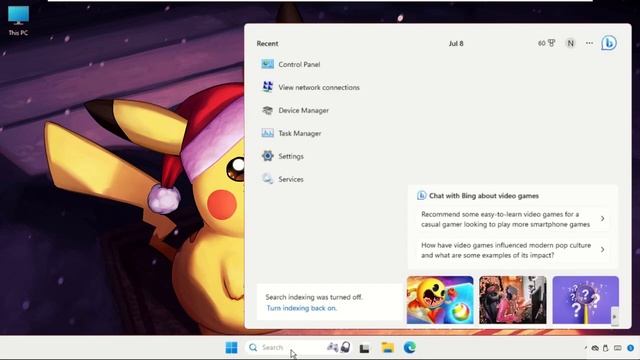The image size is (640, 360).
Task: Launch Microsoft Edge from the taskbar
Action: click(410, 347)
